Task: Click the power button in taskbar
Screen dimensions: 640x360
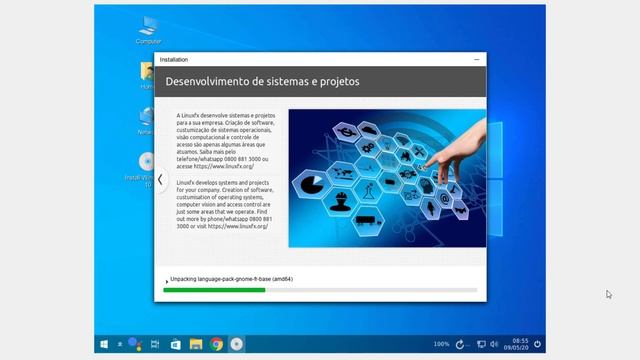Action: tap(538, 344)
